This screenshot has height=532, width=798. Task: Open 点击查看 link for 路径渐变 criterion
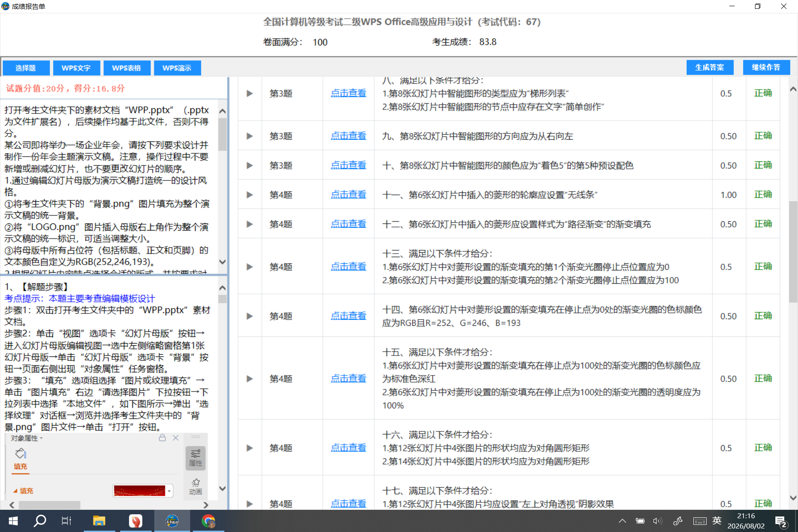tap(348, 224)
